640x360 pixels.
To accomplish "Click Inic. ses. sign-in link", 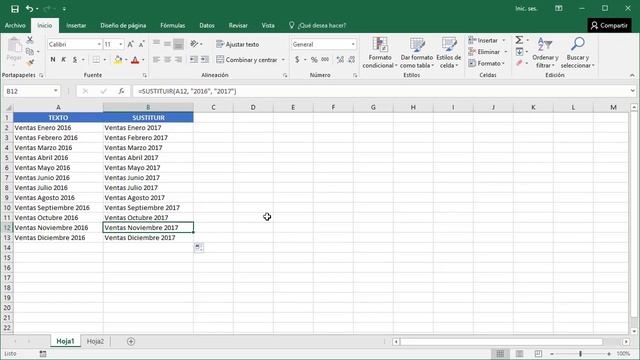I will coord(526,9).
